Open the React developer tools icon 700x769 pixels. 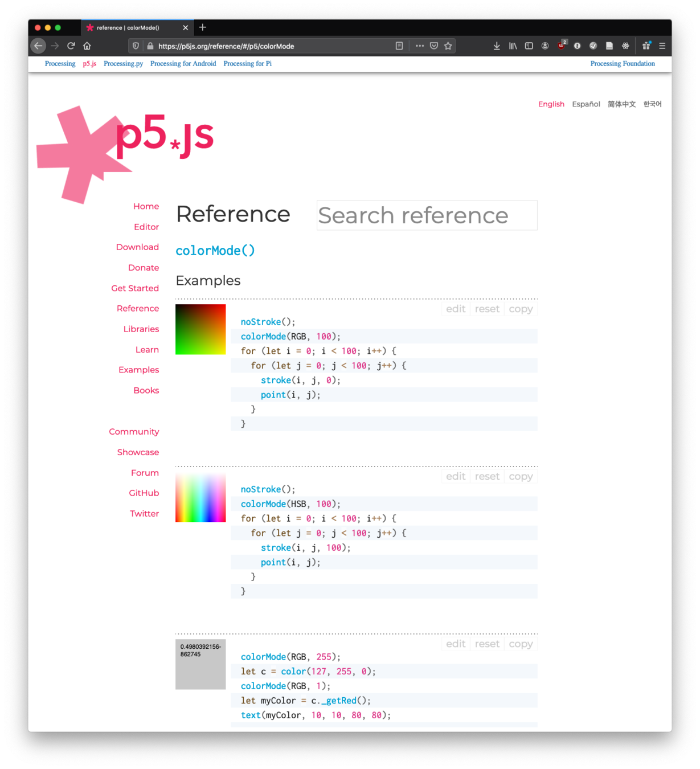coord(625,46)
